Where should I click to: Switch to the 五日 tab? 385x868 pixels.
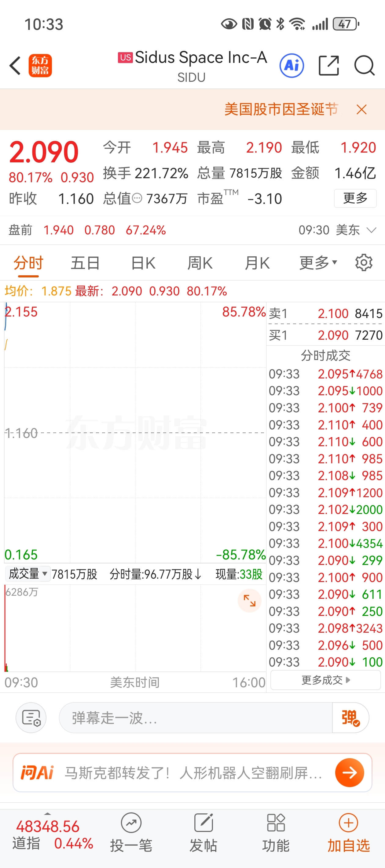(x=85, y=263)
